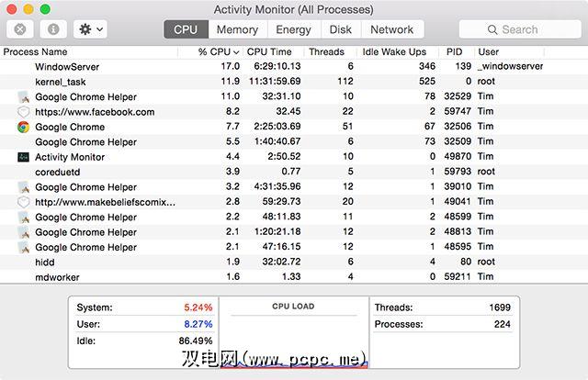Focus the Search field
This screenshot has height=380, width=588.
point(520,29)
